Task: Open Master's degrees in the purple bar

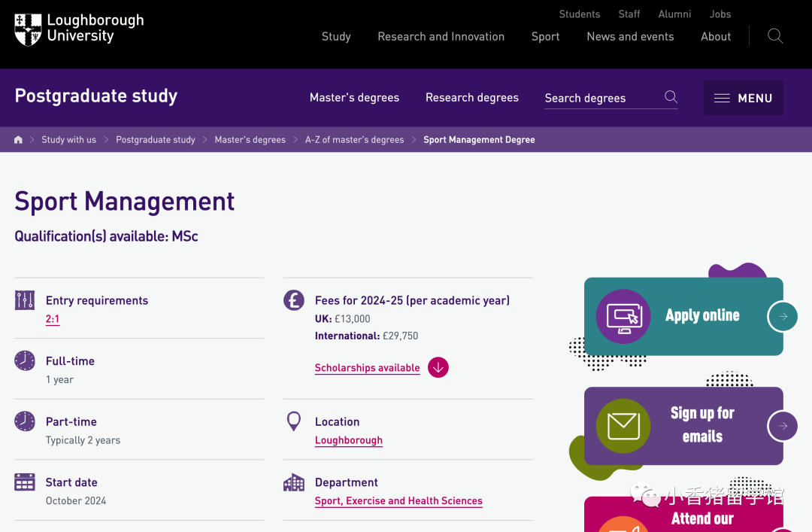Action: click(x=354, y=98)
